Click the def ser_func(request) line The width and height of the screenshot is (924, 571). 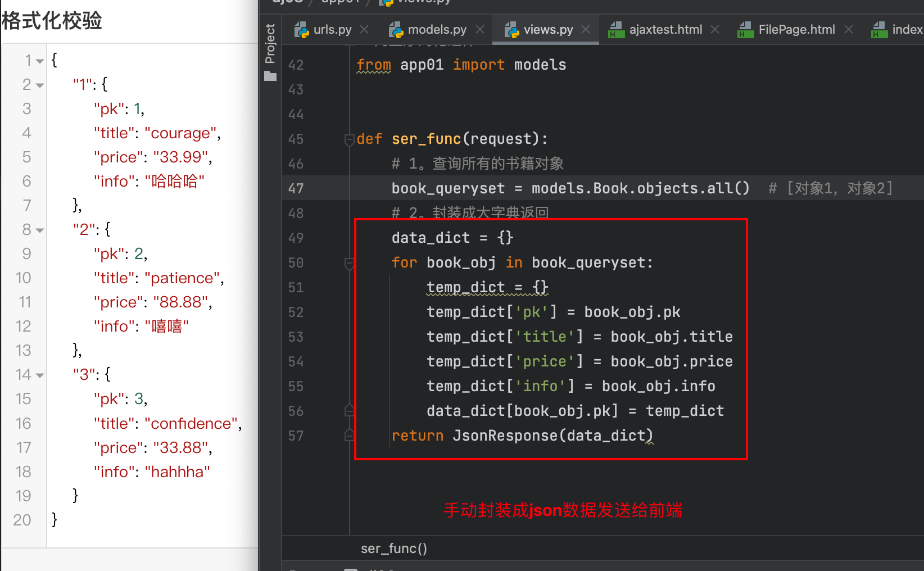coord(452,139)
